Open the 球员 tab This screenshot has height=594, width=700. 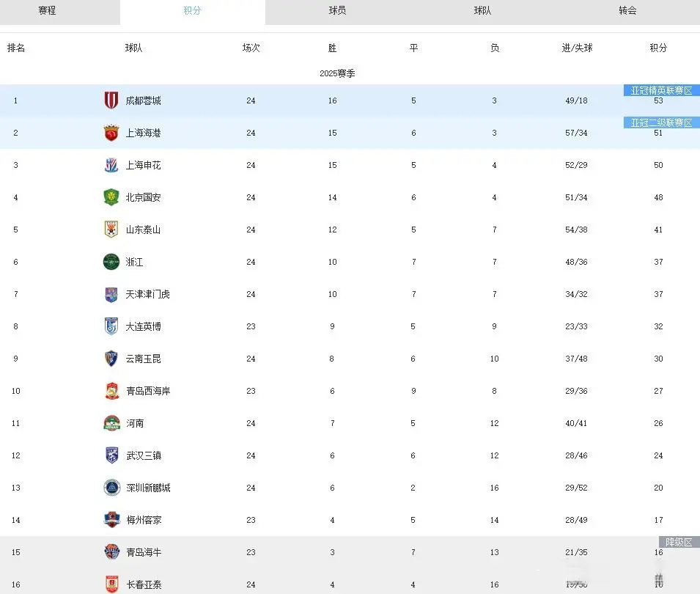[x=337, y=11]
